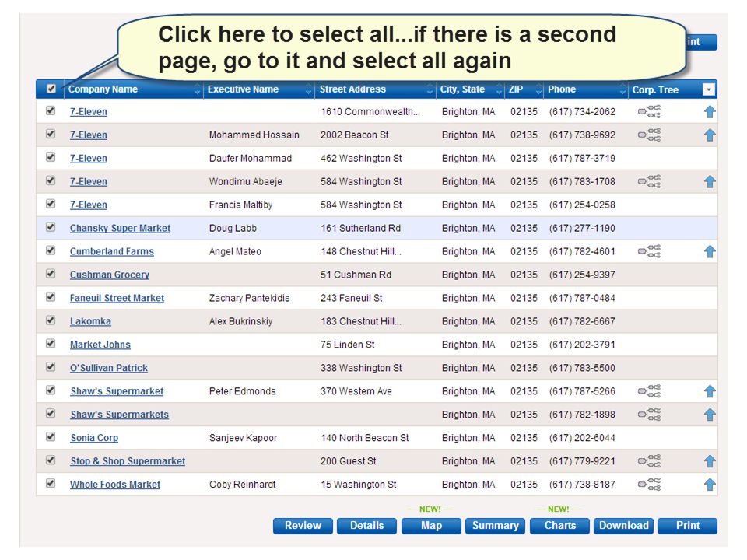Screen dimensions: 747x560
Task: Open Stop & Shop Supermarket corporate tree icon
Action: pos(649,461)
